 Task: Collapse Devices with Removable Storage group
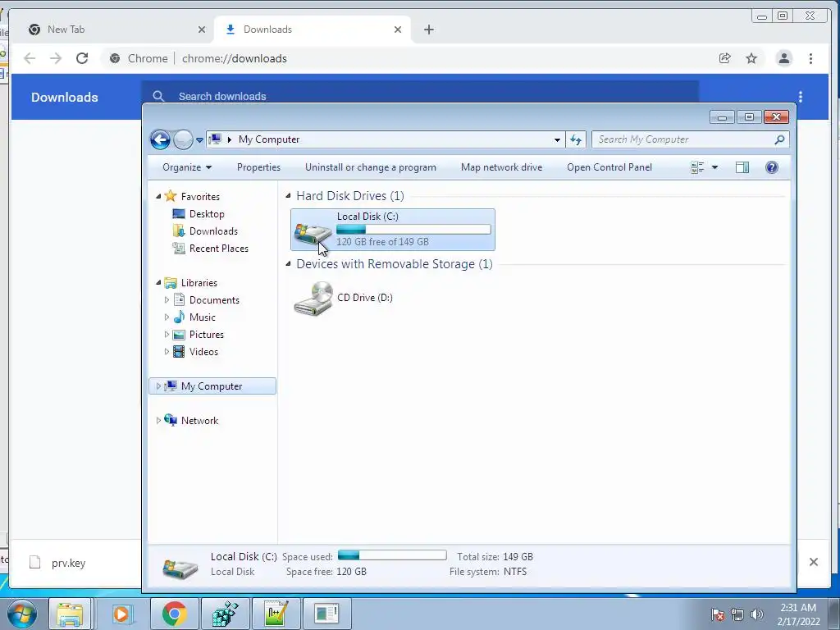(288, 263)
